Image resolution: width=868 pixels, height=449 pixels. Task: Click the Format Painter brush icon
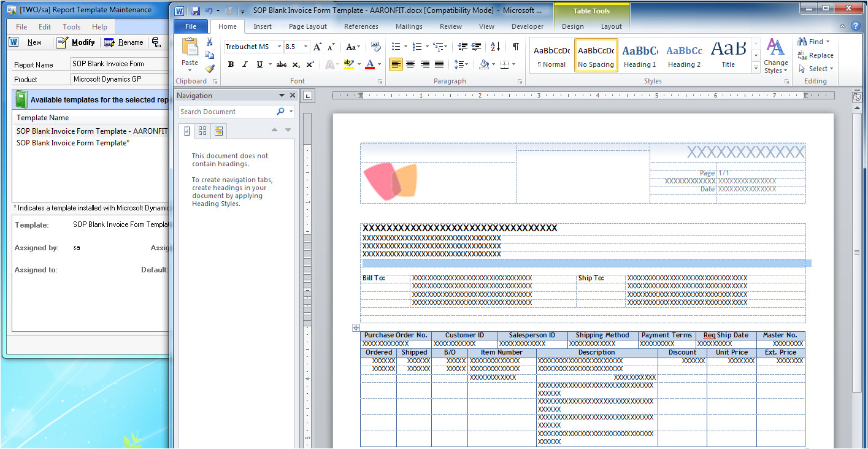click(x=210, y=69)
